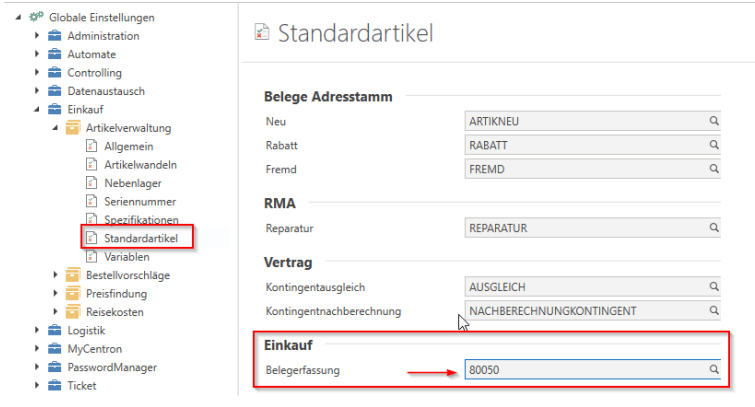755x407 pixels.
Task: Collapse the Artikelverwaltung folder
Action: [x=55, y=128]
